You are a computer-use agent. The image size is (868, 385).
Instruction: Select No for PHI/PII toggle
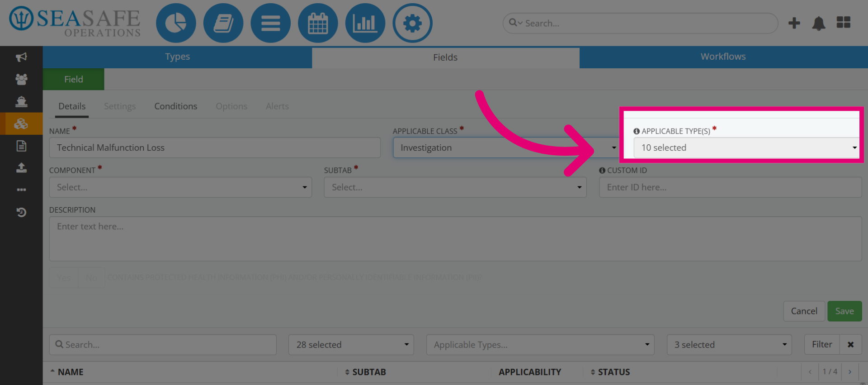tap(91, 278)
